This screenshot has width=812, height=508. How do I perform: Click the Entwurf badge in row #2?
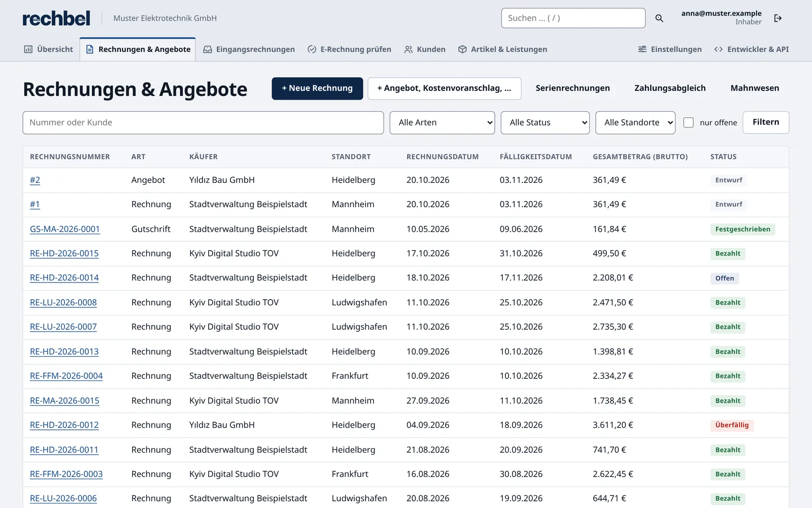(x=728, y=180)
